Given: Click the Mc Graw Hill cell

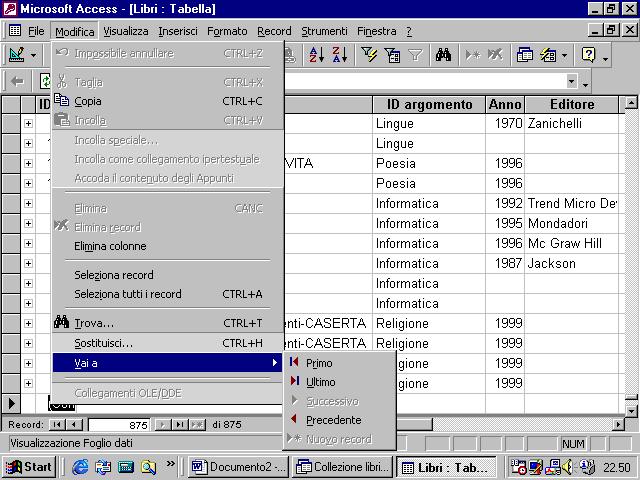Looking at the screenshot, I should coord(572,243).
